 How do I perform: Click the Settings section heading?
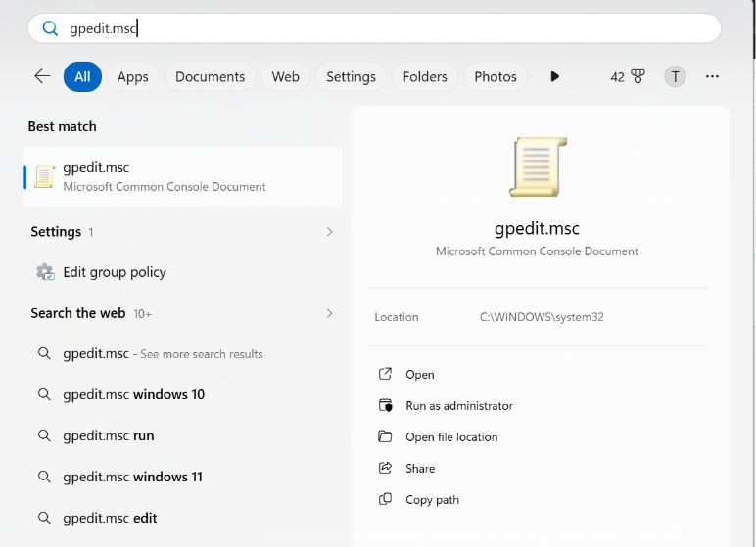click(x=56, y=232)
